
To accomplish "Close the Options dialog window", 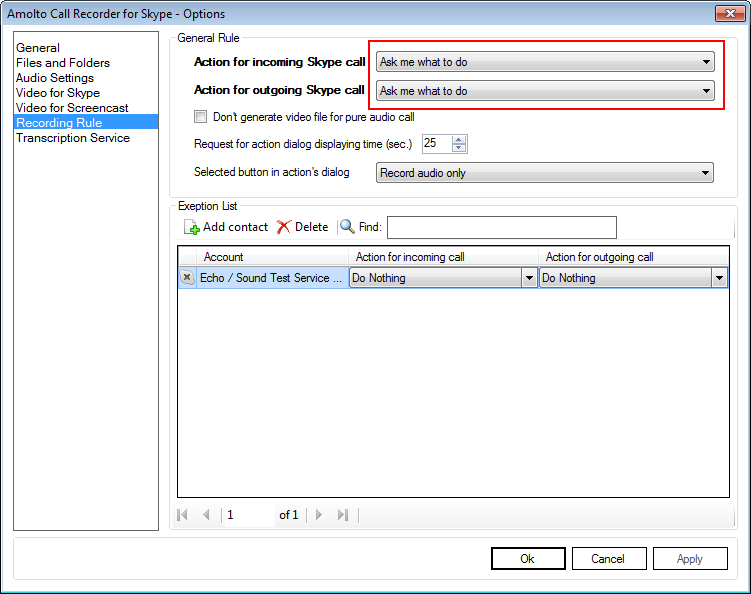I will click(x=730, y=13).
